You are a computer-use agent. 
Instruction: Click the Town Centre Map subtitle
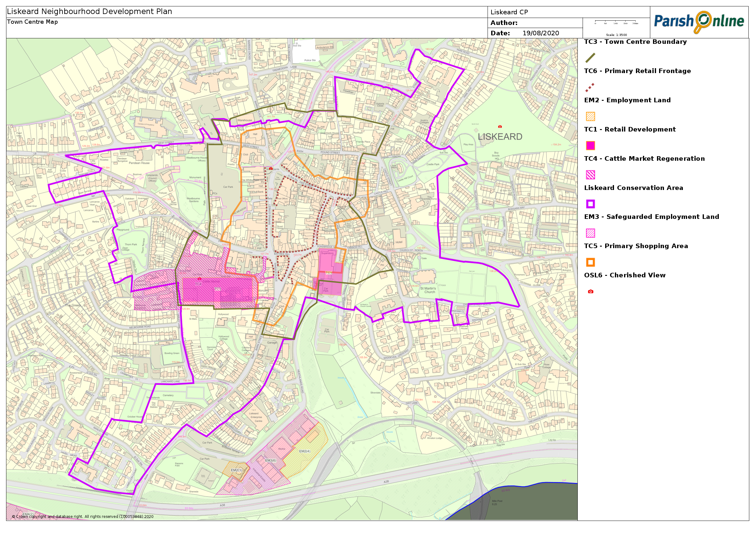pyautogui.click(x=32, y=22)
